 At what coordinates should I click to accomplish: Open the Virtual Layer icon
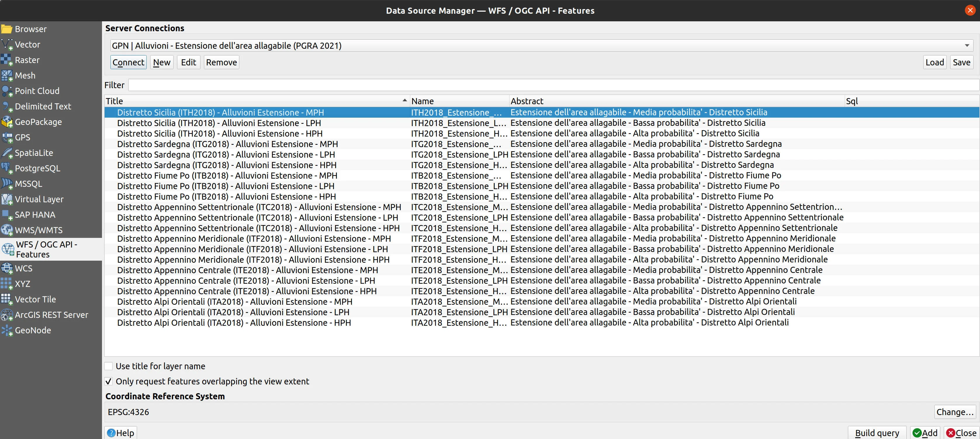click(x=7, y=199)
